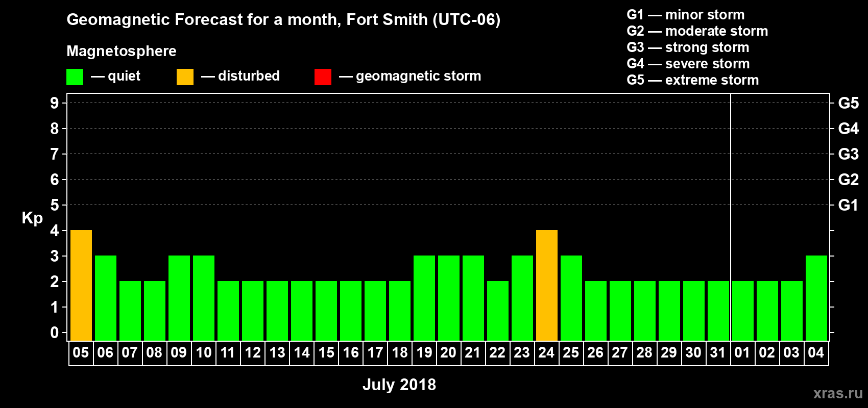
Task: Click the July 2018 month label
Action: (x=399, y=385)
